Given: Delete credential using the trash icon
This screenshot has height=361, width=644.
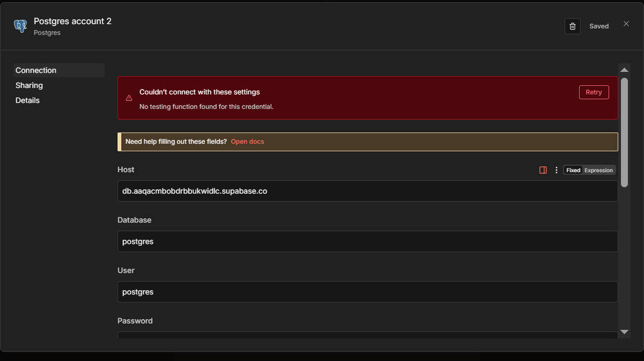Looking at the screenshot, I should click(x=573, y=26).
